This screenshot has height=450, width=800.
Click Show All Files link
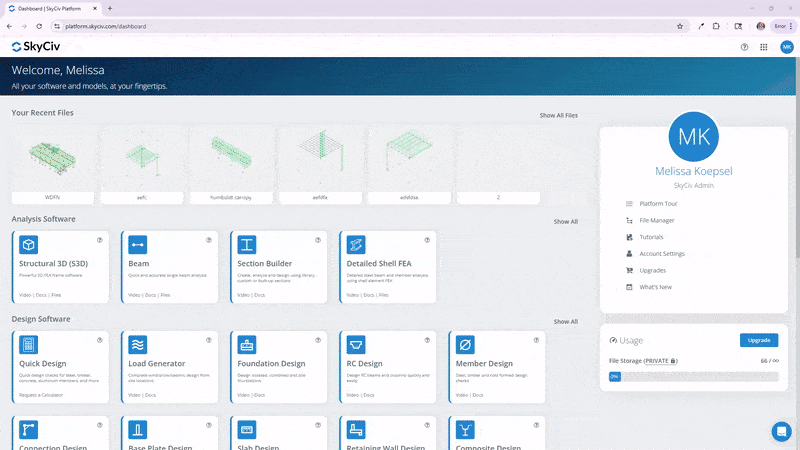(558, 115)
